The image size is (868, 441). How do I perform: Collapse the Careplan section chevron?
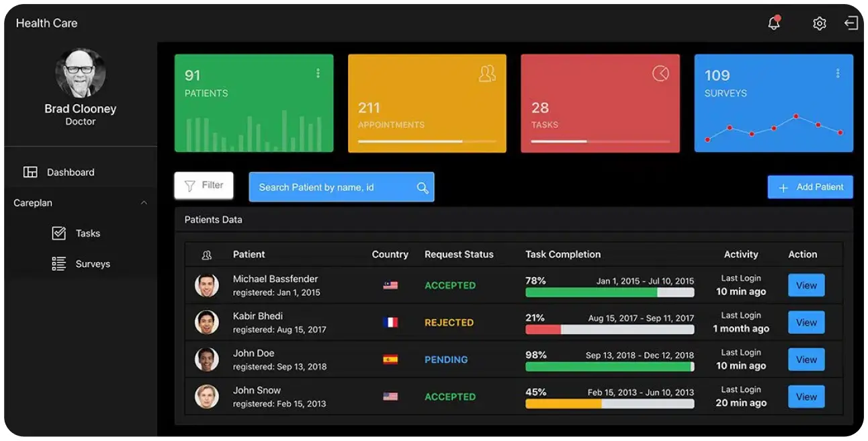[144, 203]
